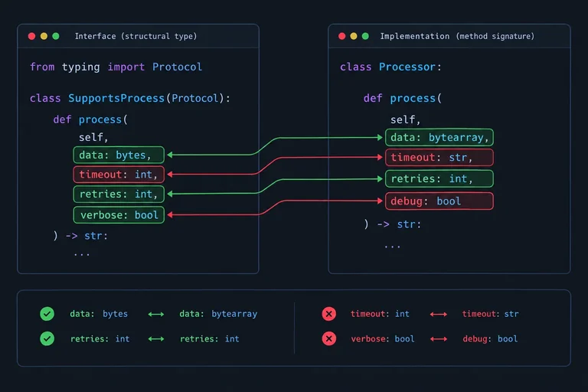The width and height of the screenshot is (588, 392).
Task: Click green check icon beside retries: int legend
Action: (47, 338)
